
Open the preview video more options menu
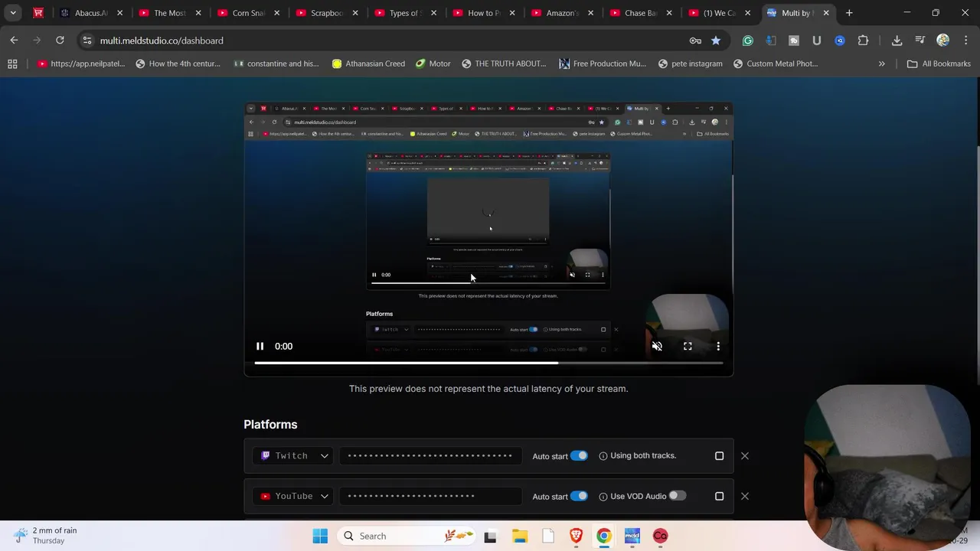point(718,346)
